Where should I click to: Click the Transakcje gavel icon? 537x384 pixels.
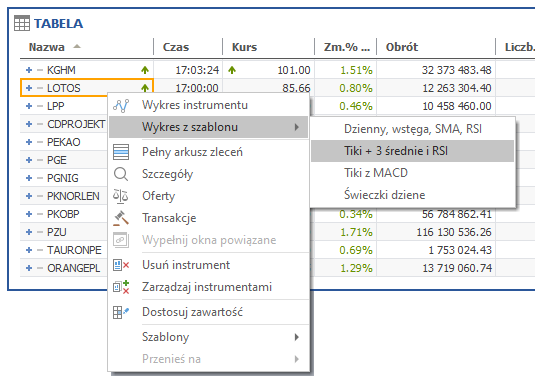click(121, 218)
